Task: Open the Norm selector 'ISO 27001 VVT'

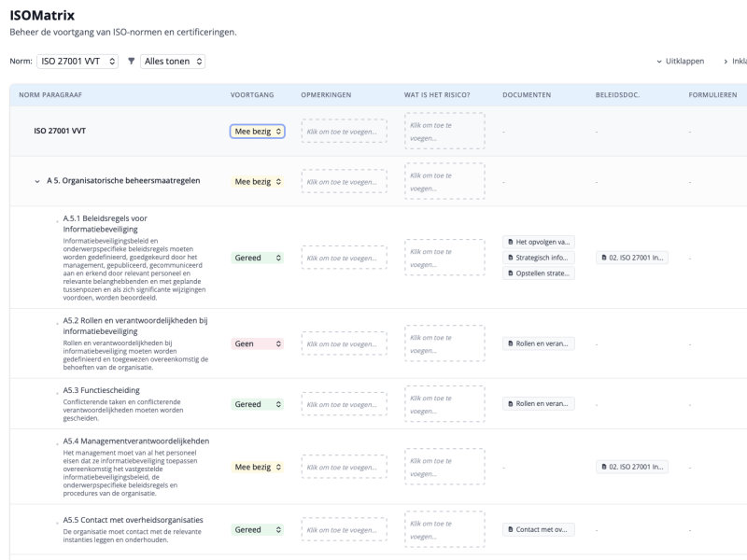Action: 78,61
